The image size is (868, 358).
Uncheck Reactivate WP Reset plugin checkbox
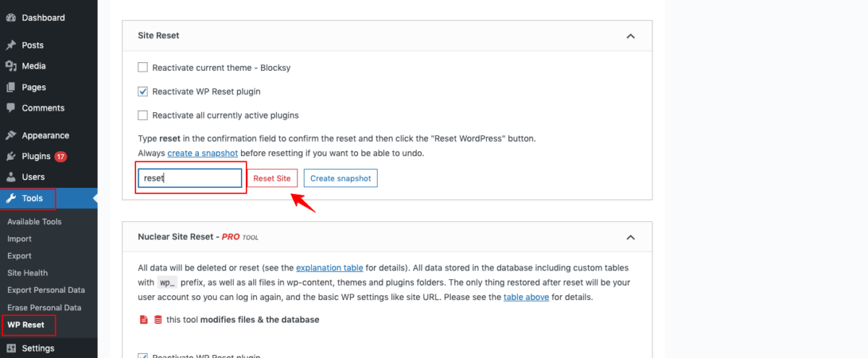coord(142,92)
